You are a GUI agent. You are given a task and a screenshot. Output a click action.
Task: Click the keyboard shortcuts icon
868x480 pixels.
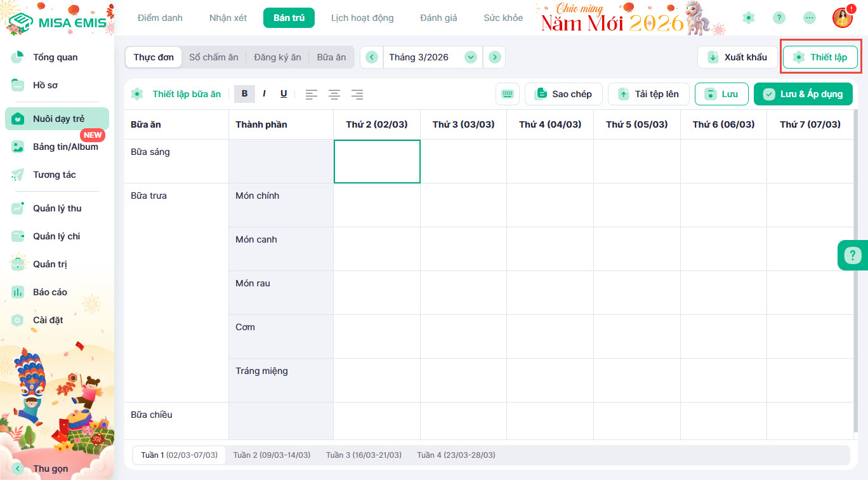click(x=507, y=94)
